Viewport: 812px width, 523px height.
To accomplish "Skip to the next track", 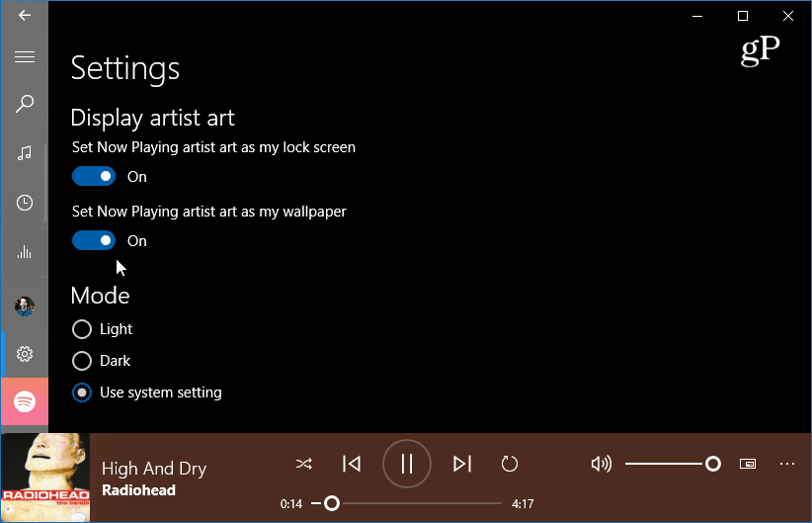I will (x=462, y=464).
